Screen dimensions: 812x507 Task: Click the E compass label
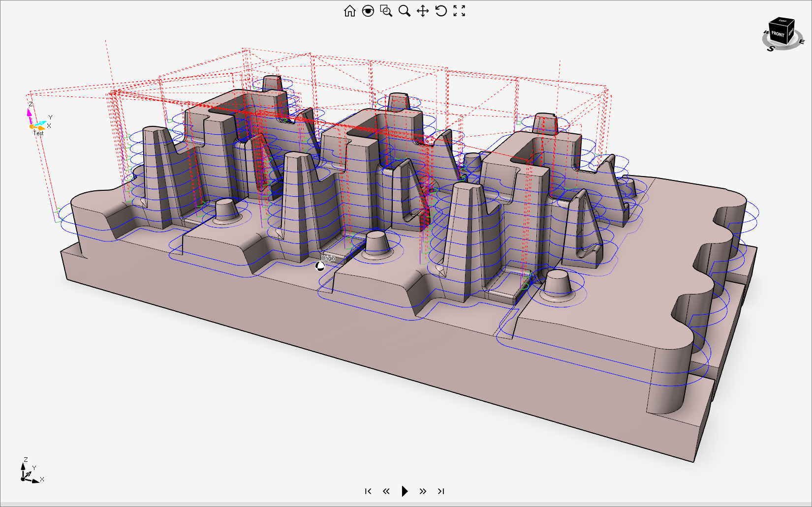point(802,42)
